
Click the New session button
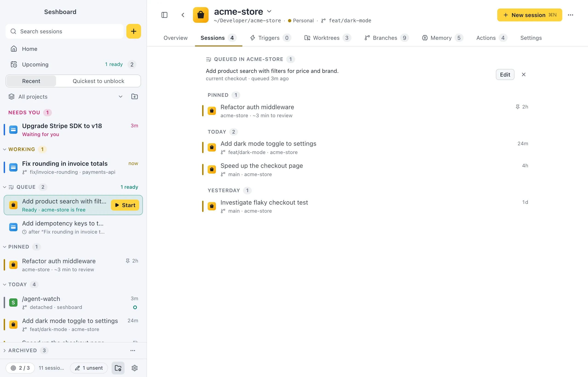pyautogui.click(x=529, y=15)
